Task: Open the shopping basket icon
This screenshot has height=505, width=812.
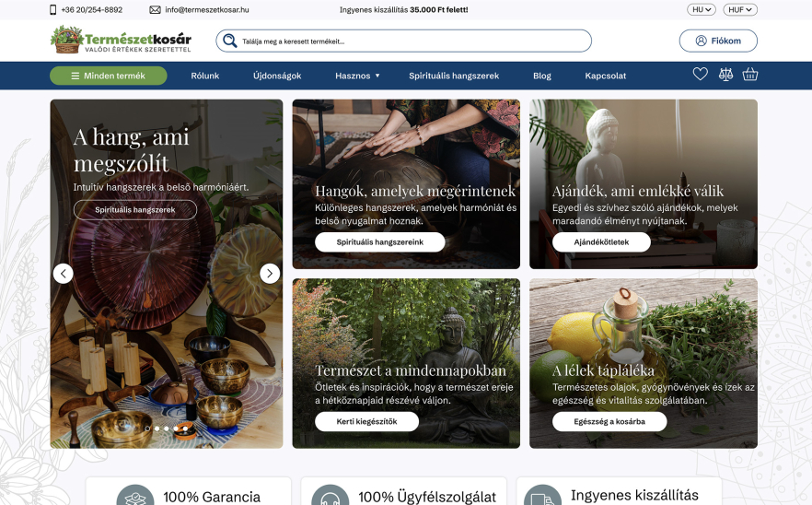Action: (749, 74)
